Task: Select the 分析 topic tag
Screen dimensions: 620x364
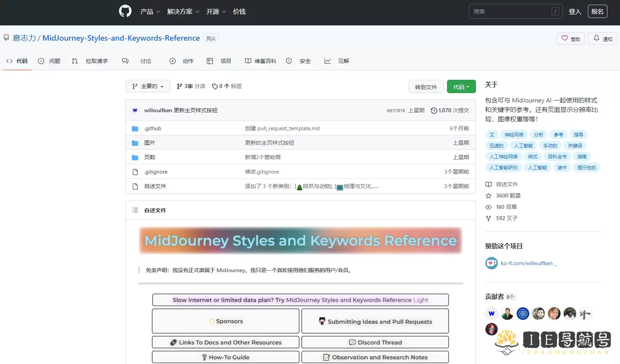Action: click(539, 134)
